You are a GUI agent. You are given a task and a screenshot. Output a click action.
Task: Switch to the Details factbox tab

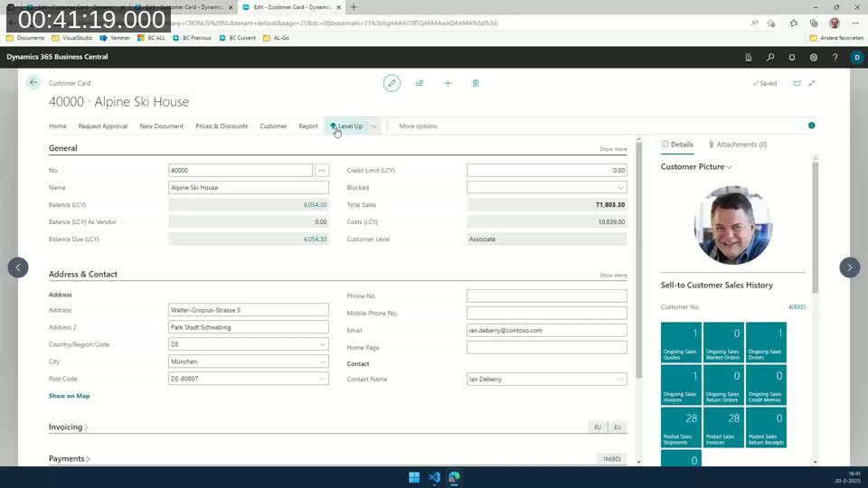[677, 145]
